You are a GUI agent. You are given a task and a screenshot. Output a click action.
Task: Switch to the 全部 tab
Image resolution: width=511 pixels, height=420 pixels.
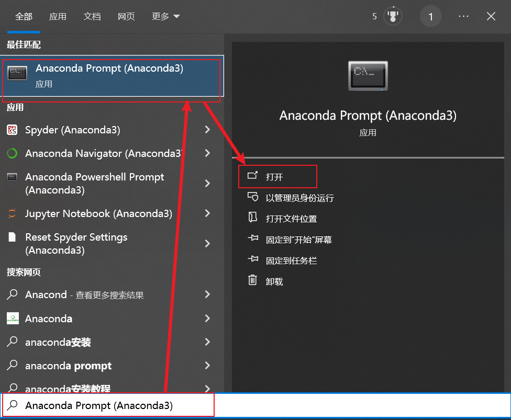pyautogui.click(x=24, y=16)
